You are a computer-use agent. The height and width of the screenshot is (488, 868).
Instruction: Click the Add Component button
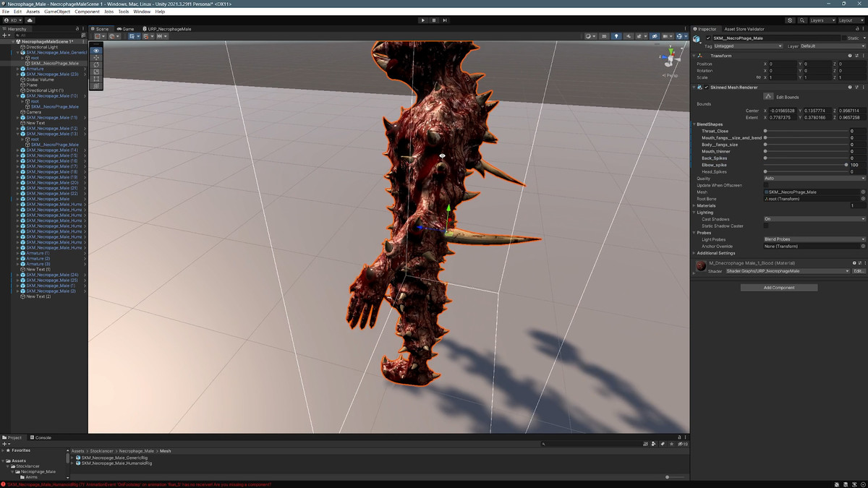[778, 288]
